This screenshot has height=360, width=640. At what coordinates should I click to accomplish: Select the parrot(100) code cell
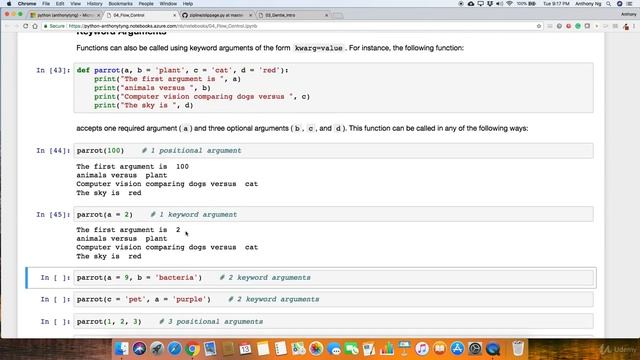tap(333, 151)
